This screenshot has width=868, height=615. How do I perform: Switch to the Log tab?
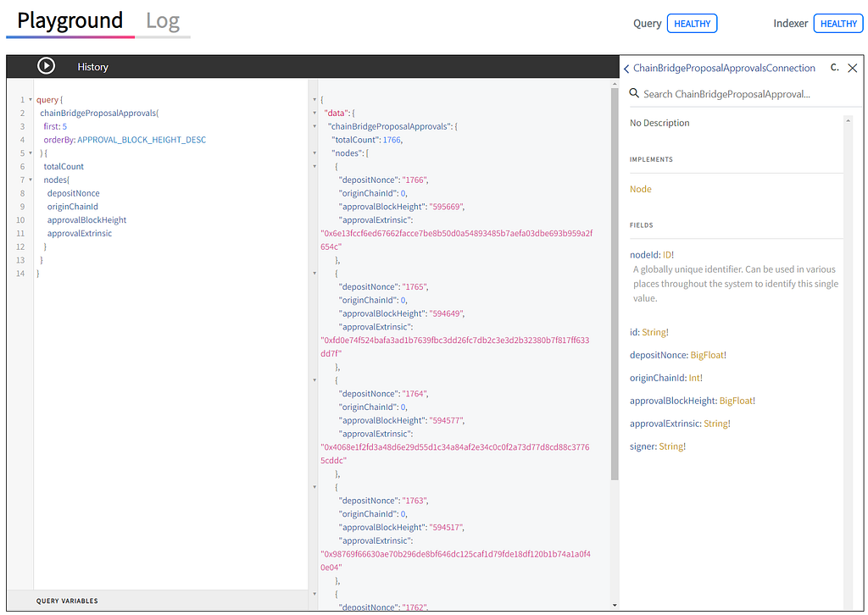(x=163, y=21)
